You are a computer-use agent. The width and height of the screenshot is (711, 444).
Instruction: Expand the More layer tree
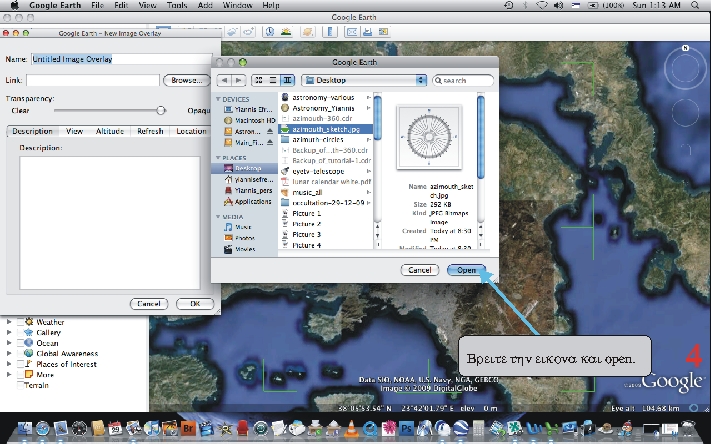click(x=9, y=375)
